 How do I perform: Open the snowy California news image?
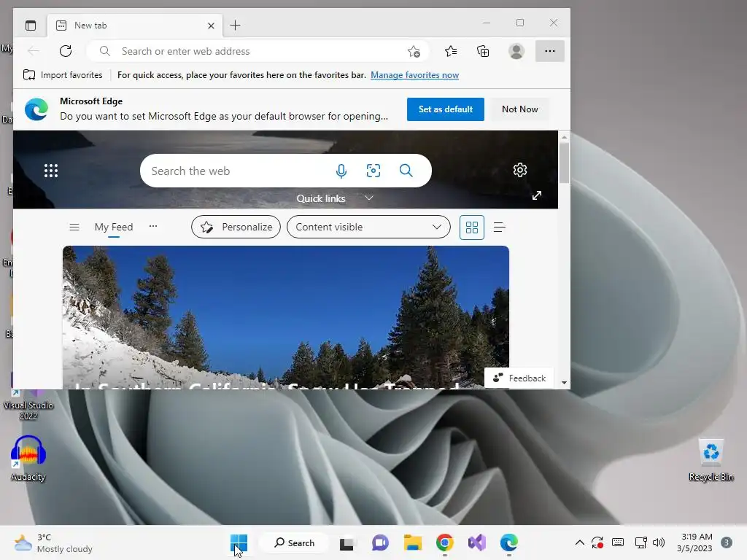coord(286,317)
